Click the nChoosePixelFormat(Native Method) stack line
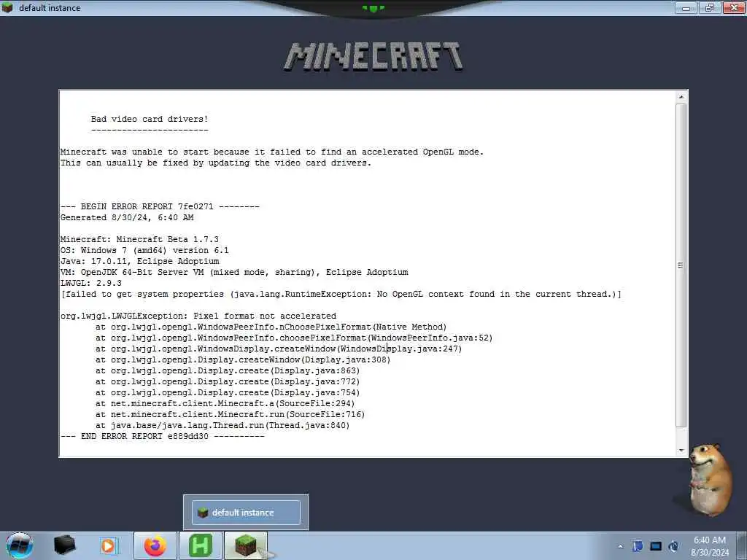The width and height of the screenshot is (747, 560). pos(271,327)
